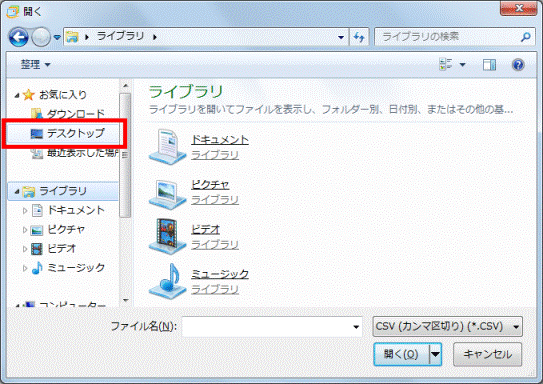Viewport: 543px width, 384px height.
Task: Select お気に入り in navigation pane
Action: pyautogui.click(x=63, y=95)
